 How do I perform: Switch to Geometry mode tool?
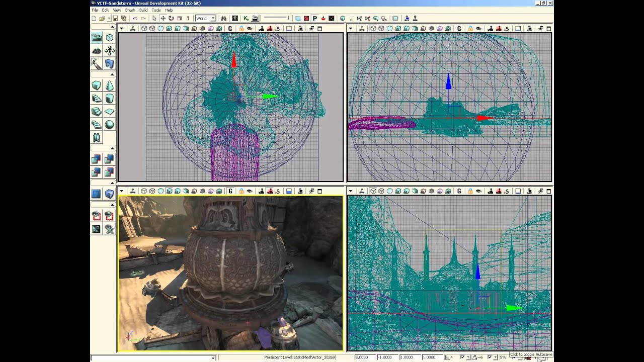click(x=109, y=38)
